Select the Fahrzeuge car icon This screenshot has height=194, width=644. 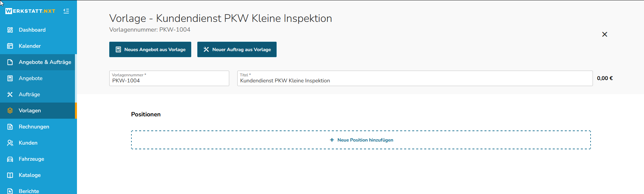coord(10,159)
